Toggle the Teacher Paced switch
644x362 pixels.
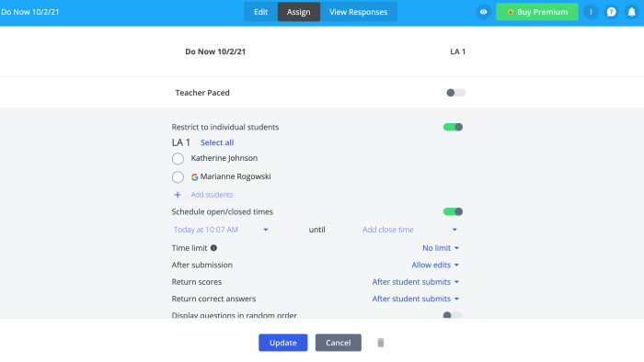[x=456, y=93]
